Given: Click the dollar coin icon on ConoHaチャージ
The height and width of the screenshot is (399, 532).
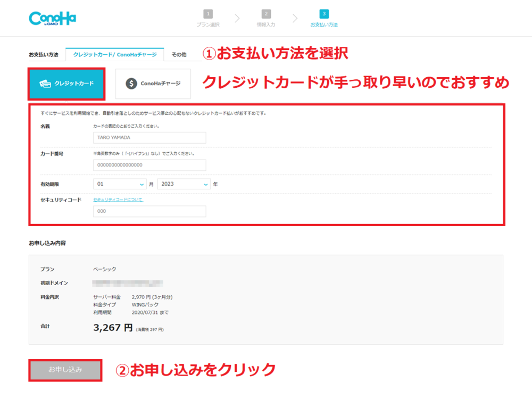Looking at the screenshot, I should [x=131, y=84].
